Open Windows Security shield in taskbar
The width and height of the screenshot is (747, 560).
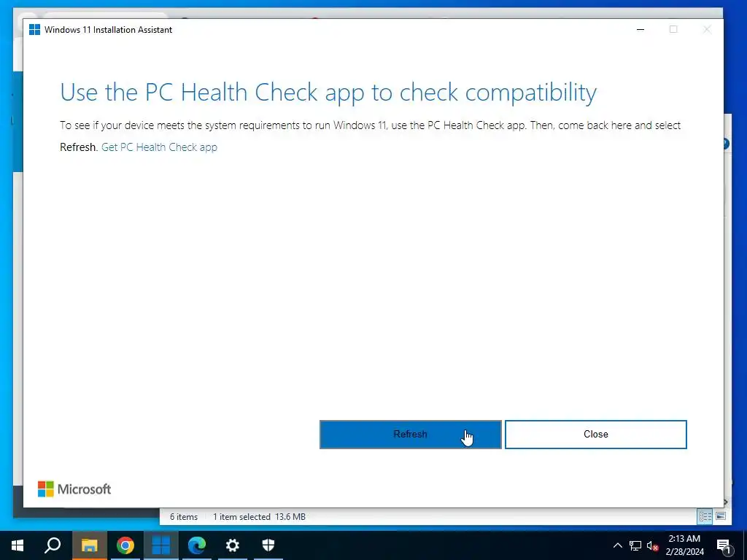point(268,545)
